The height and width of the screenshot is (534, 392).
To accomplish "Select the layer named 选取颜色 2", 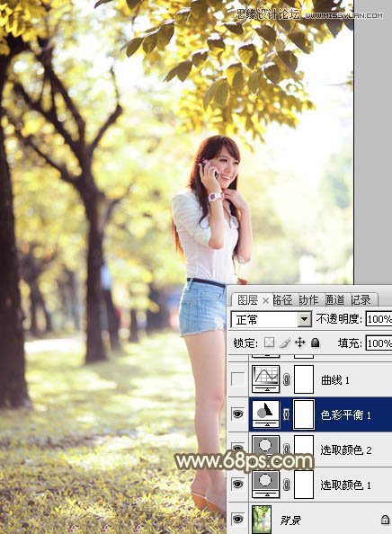I will click(345, 450).
